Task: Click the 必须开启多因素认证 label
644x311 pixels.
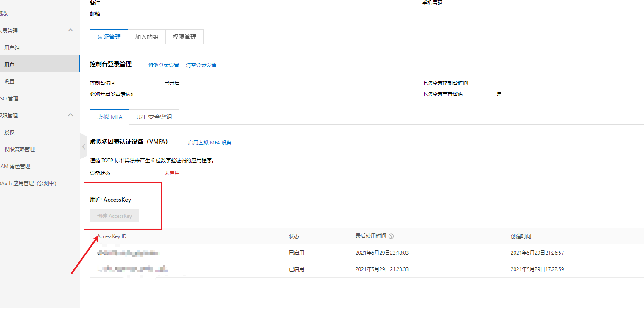Action: [x=113, y=94]
